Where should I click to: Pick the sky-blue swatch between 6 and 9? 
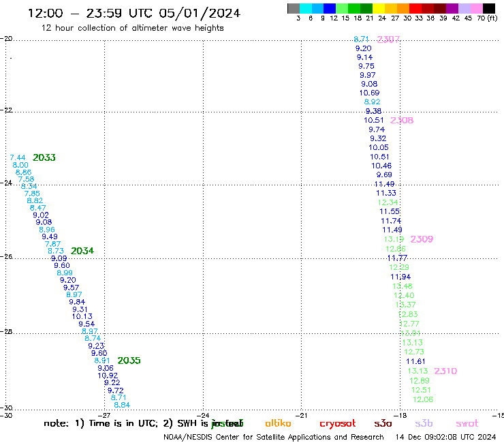pyautogui.click(x=318, y=8)
